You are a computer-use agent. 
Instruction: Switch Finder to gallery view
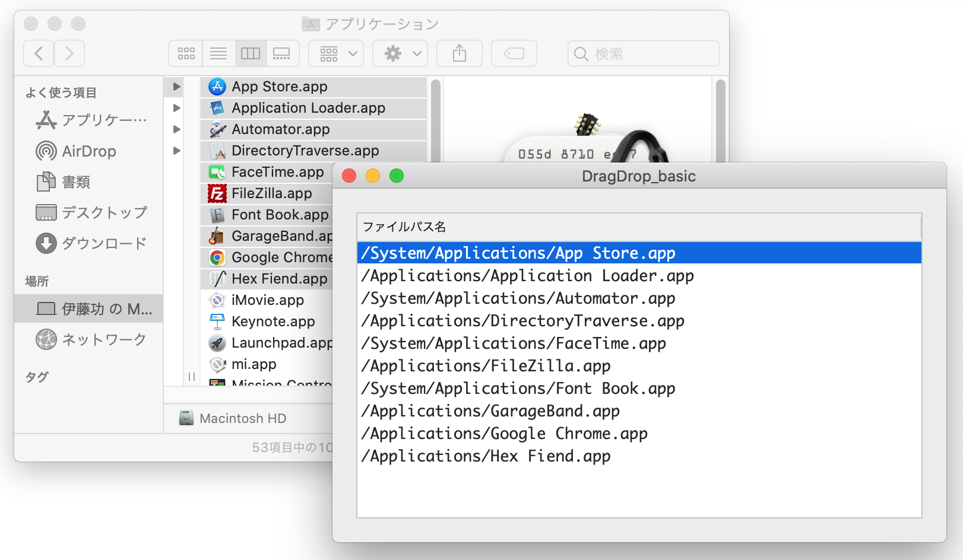(283, 53)
